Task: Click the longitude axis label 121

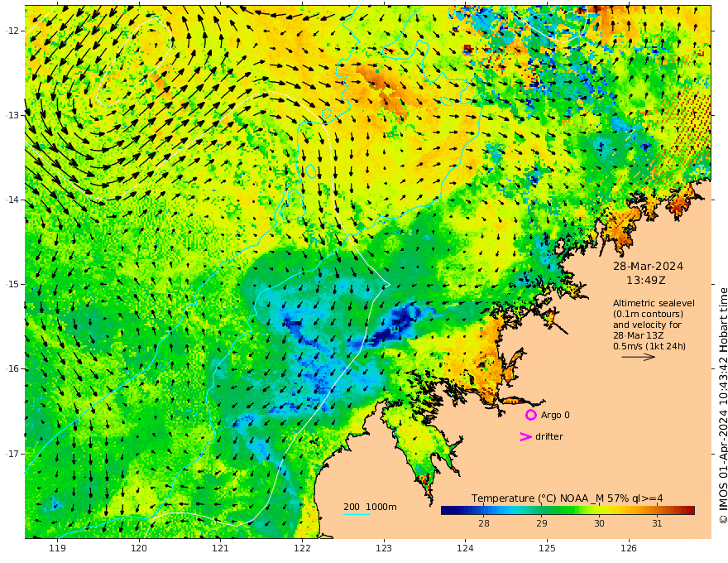Action: [x=220, y=549]
